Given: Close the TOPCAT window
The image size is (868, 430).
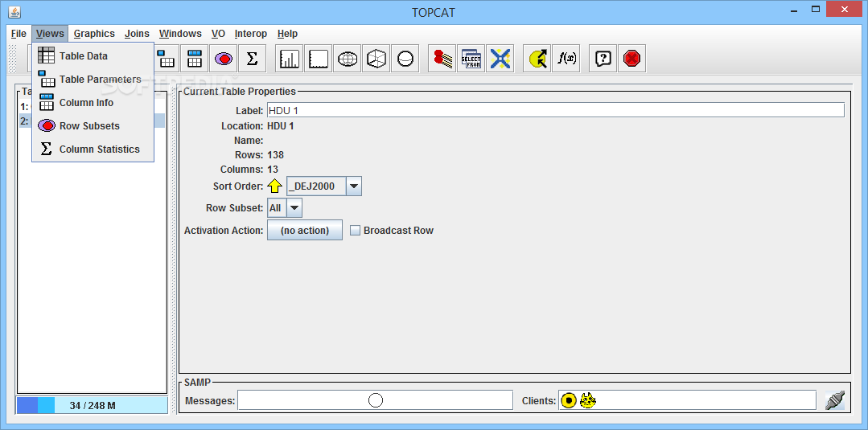Looking at the screenshot, I should [844, 10].
